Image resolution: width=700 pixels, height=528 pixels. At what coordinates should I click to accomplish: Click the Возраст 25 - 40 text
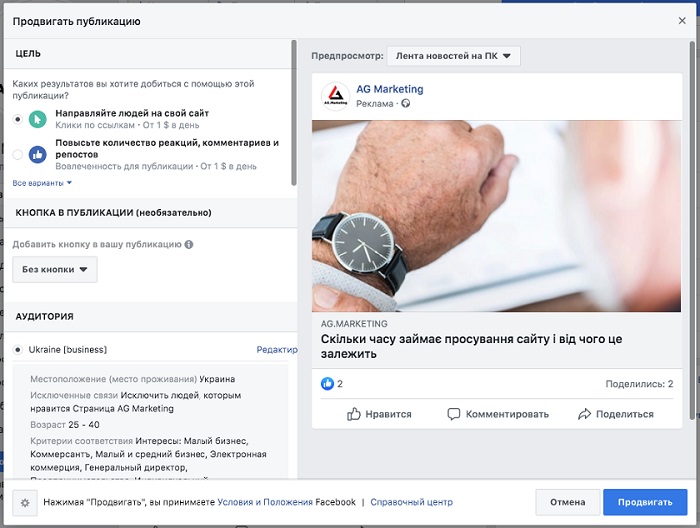65,424
